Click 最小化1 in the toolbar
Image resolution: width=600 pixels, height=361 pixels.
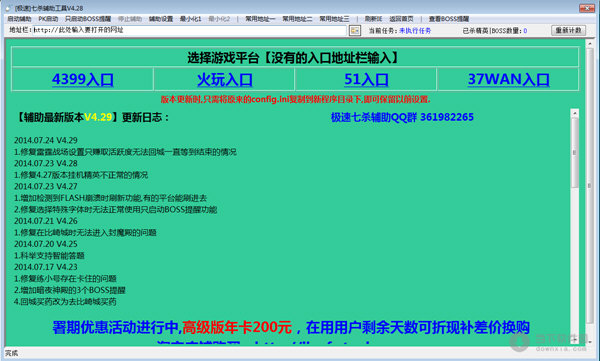191,19
